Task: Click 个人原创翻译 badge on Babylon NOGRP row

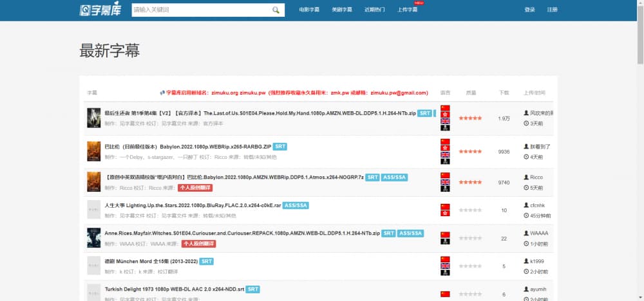Action: (x=195, y=188)
